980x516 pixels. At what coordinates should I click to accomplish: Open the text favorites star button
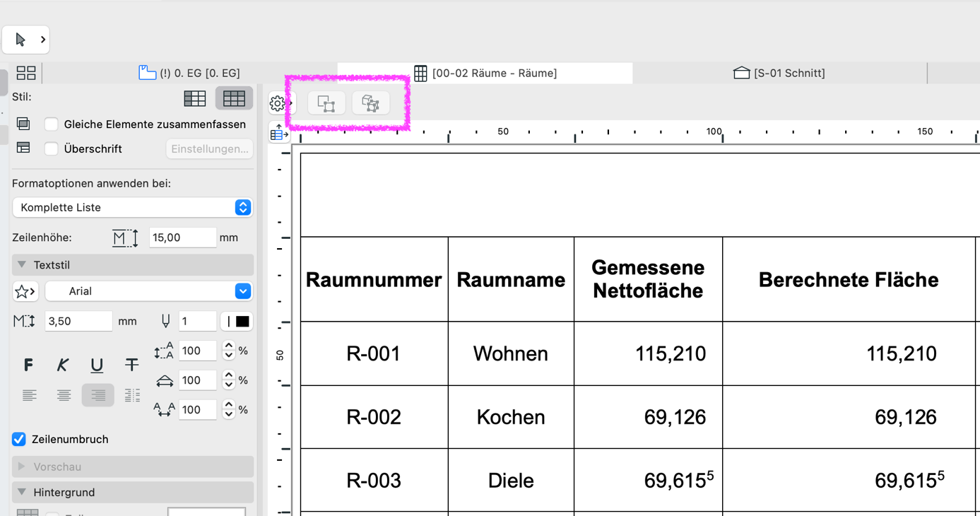point(25,291)
